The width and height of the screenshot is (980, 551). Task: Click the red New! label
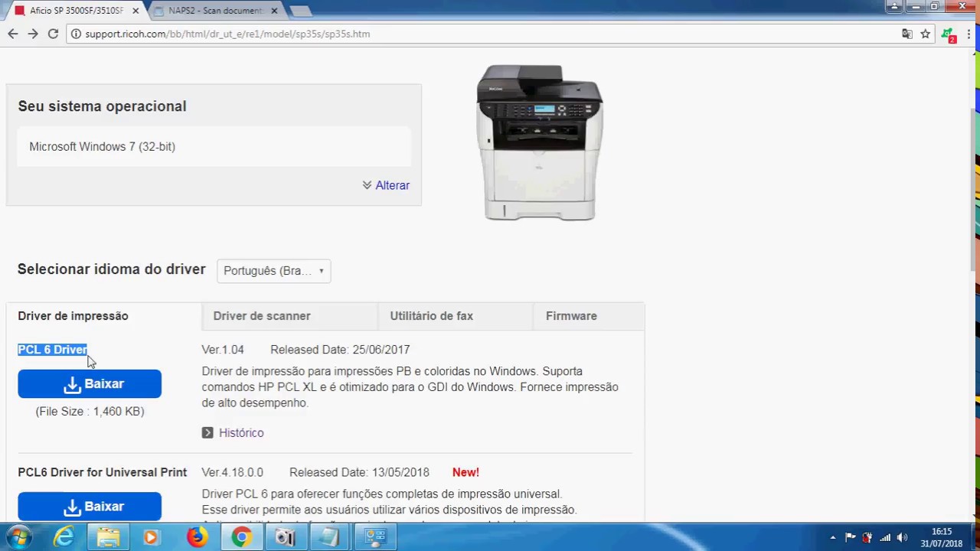coord(465,472)
